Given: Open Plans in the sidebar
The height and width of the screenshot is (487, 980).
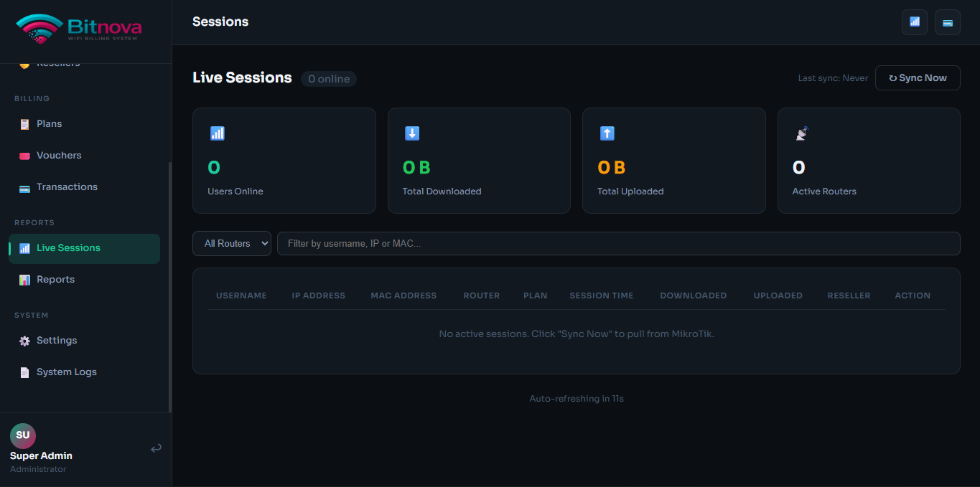Looking at the screenshot, I should tap(49, 123).
